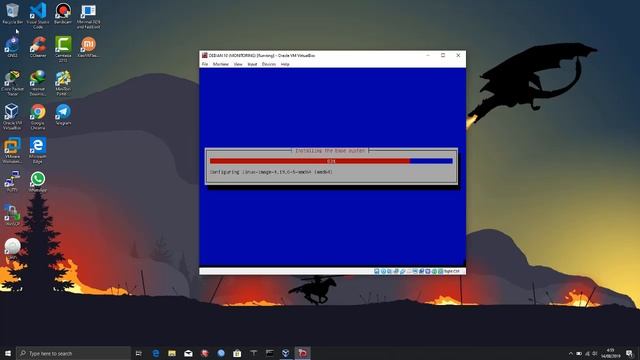Viewport: 640px width, 360px height.
Task: Open the Windows Start menu
Action: pyautogui.click(x=8, y=353)
